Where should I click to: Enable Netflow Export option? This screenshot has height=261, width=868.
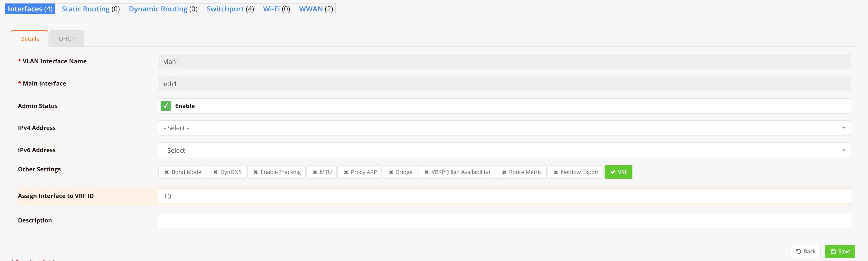(x=576, y=172)
